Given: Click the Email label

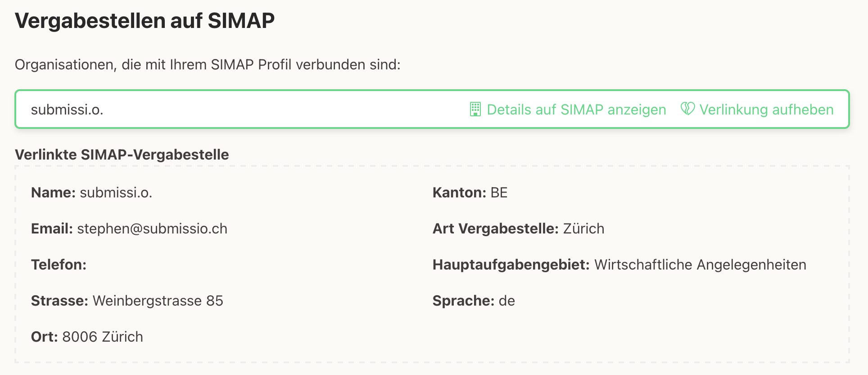Looking at the screenshot, I should (52, 229).
